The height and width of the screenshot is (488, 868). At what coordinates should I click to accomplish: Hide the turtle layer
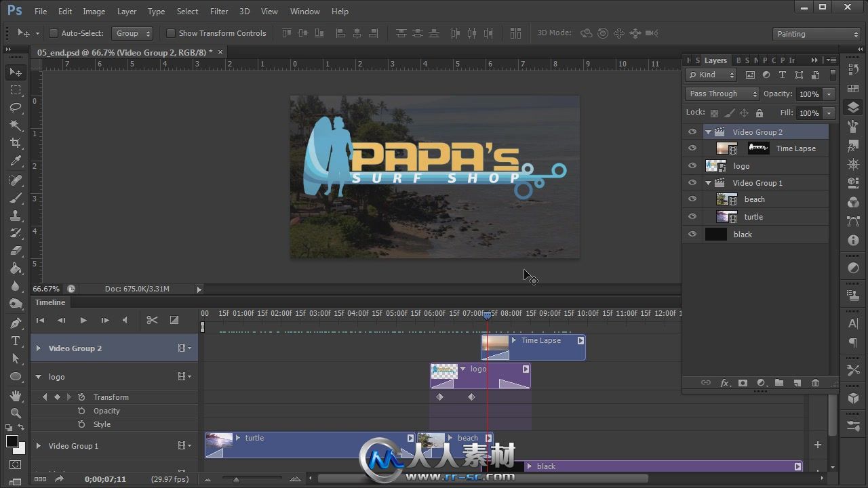[x=692, y=217]
